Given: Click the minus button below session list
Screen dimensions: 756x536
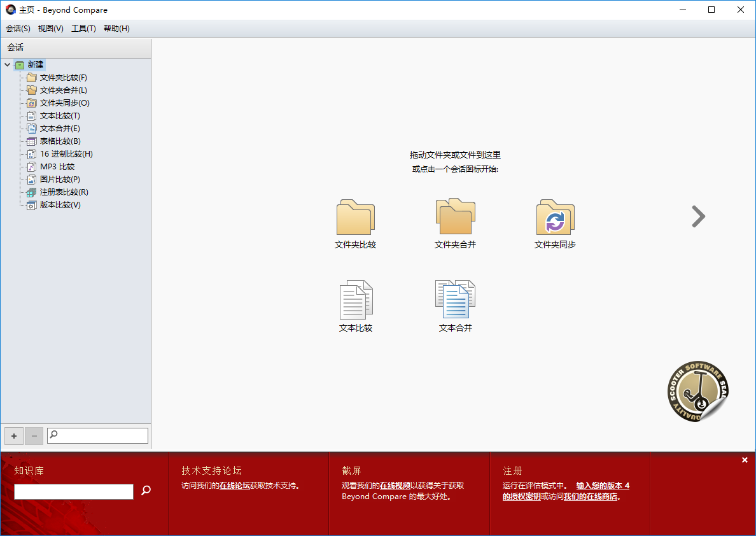Looking at the screenshot, I should pyautogui.click(x=34, y=436).
